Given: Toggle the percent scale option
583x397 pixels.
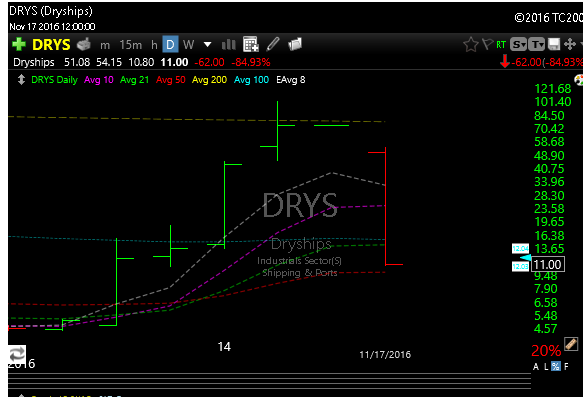Looking at the screenshot, I should (555, 366).
